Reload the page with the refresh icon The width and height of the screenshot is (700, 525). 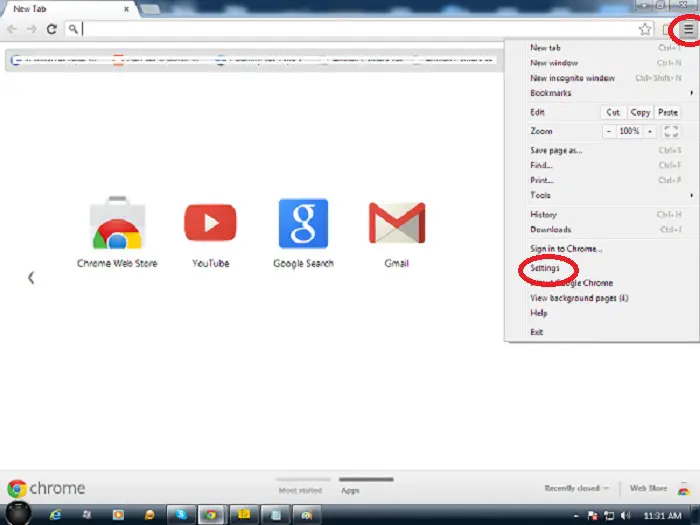52,29
